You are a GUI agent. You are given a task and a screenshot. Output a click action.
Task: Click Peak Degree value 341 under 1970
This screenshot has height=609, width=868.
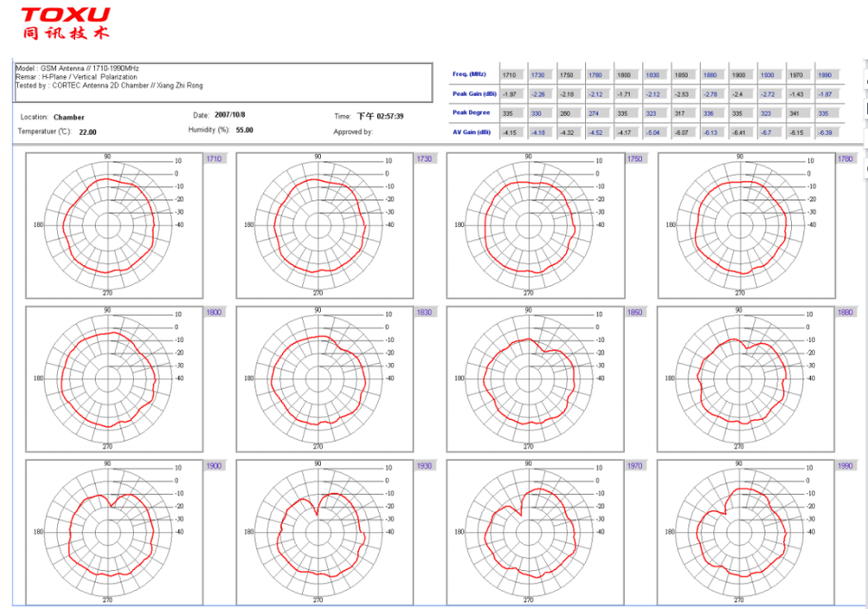click(800, 114)
